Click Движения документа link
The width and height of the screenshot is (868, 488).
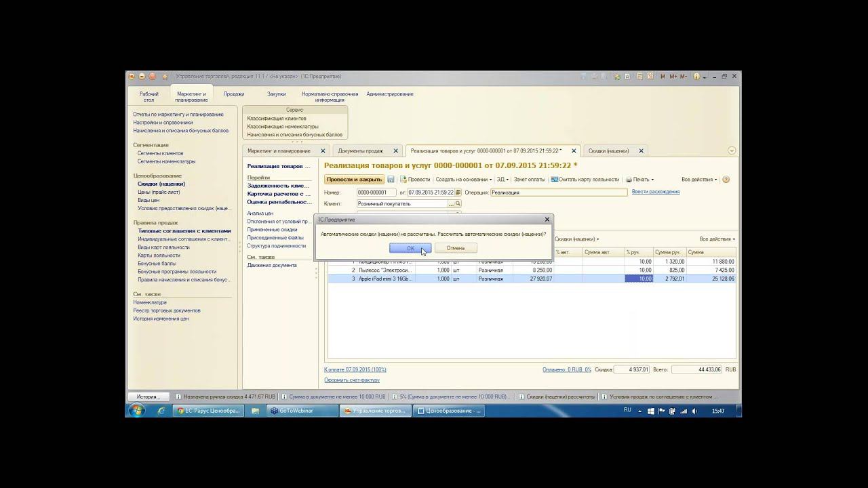click(x=272, y=265)
